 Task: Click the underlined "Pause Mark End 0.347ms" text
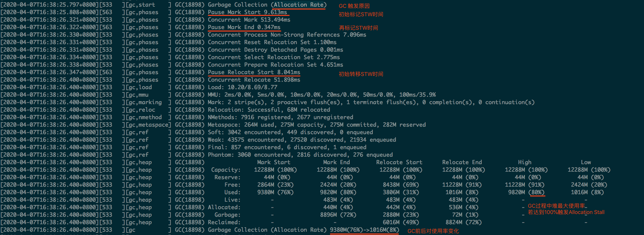click(x=244, y=27)
